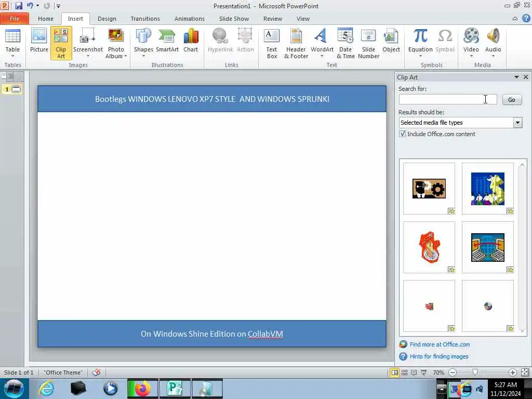Open the WordArt gallery

322,43
